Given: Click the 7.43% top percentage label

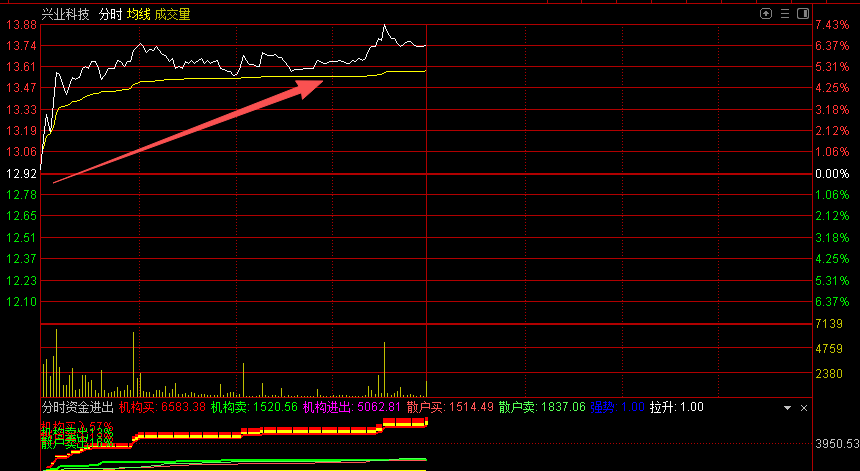Looking at the screenshot, I should click(x=831, y=25).
